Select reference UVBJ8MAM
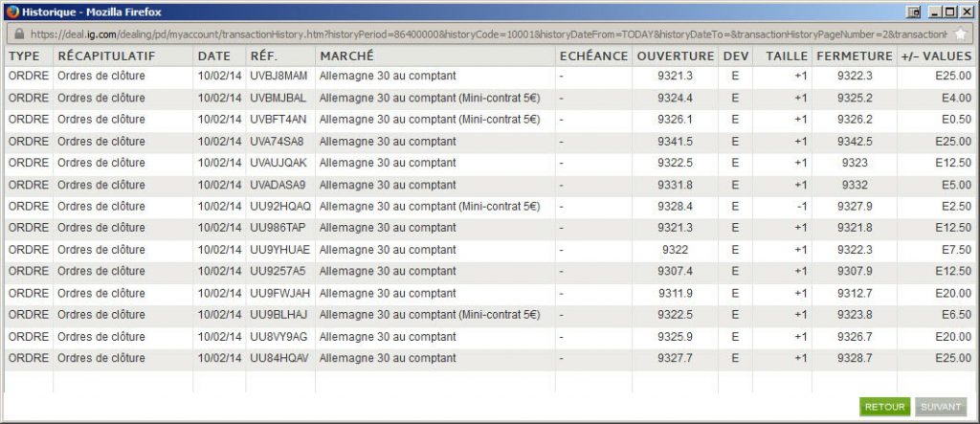 coord(278,76)
